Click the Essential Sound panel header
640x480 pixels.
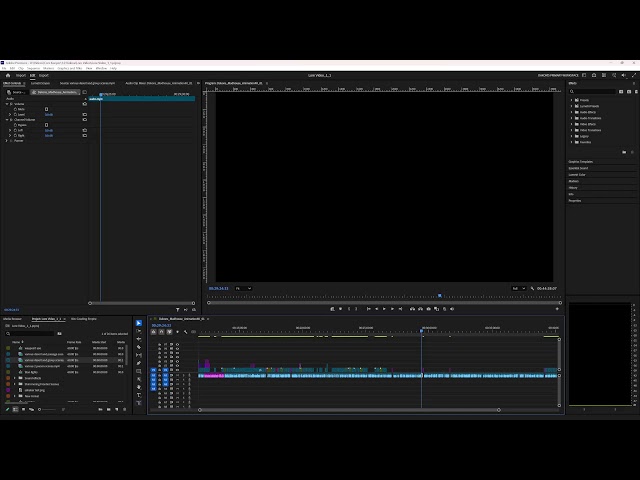point(578,168)
